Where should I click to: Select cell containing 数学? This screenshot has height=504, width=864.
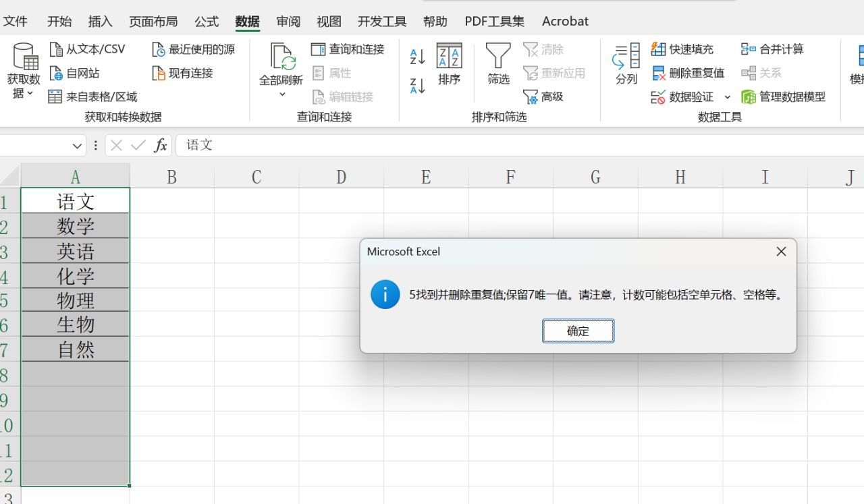[x=76, y=226]
